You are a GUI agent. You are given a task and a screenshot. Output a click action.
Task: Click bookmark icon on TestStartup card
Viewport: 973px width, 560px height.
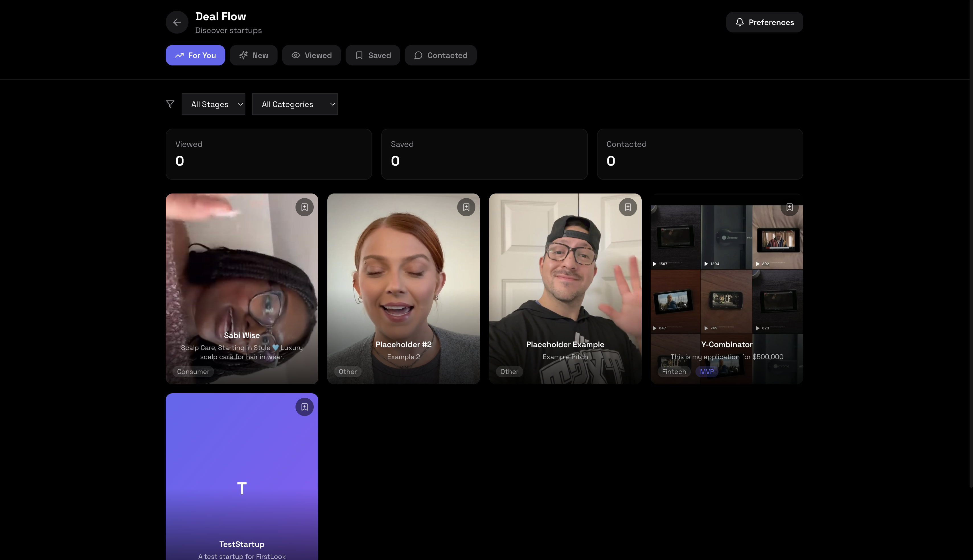(304, 407)
